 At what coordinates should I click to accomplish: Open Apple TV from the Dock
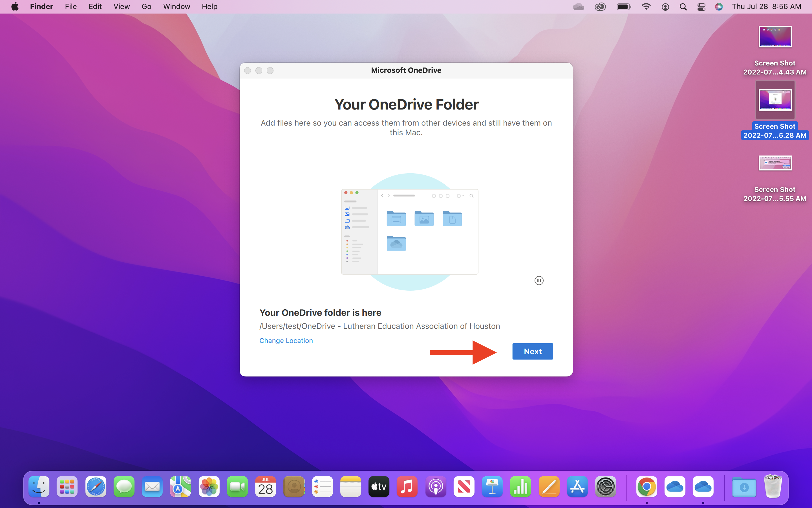pos(379,486)
